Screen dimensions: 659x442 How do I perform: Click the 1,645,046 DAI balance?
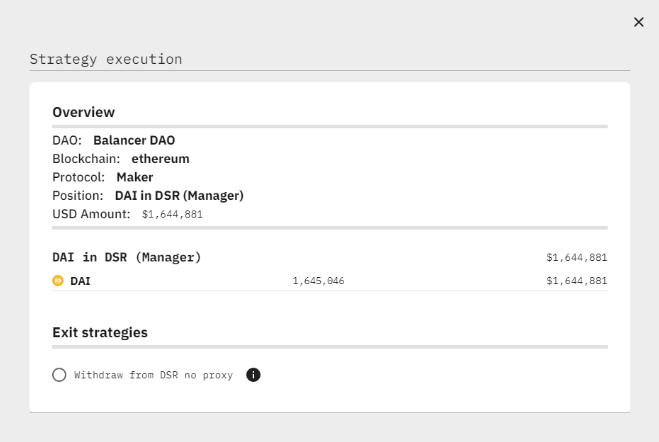point(319,281)
